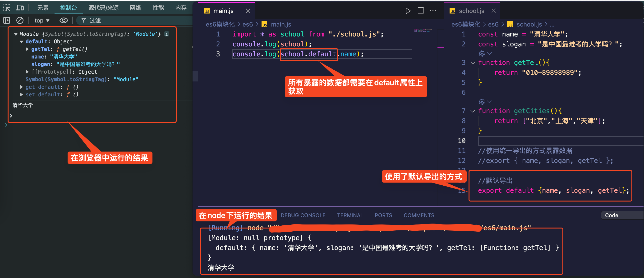The height and width of the screenshot is (278, 644).
Task: Toggle device toolbar emulation icon
Action: 20,8
